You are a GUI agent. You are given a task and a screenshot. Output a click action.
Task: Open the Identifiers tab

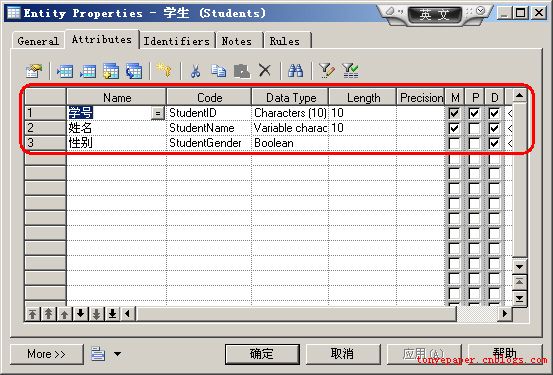pyautogui.click(x=177, y=41)
